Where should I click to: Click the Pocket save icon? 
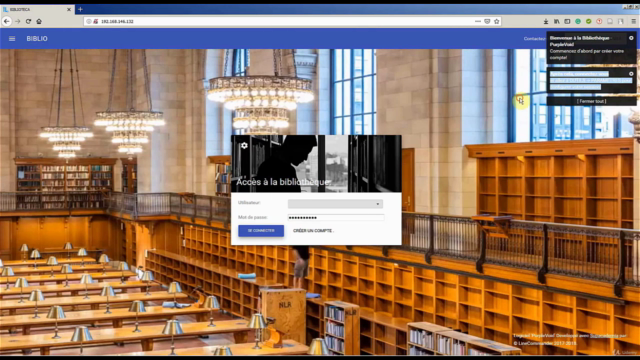(487, 21)
